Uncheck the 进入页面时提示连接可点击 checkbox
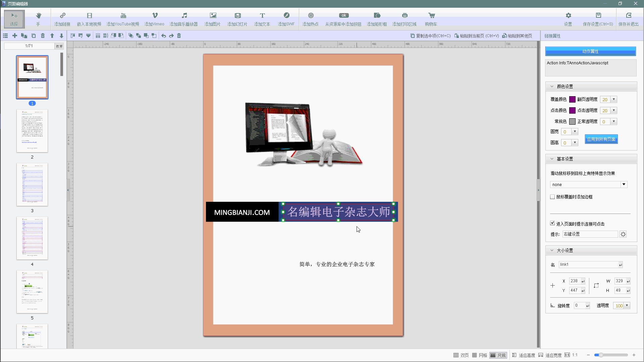Viewport: 644px width, 362px height. pos(552,223)
